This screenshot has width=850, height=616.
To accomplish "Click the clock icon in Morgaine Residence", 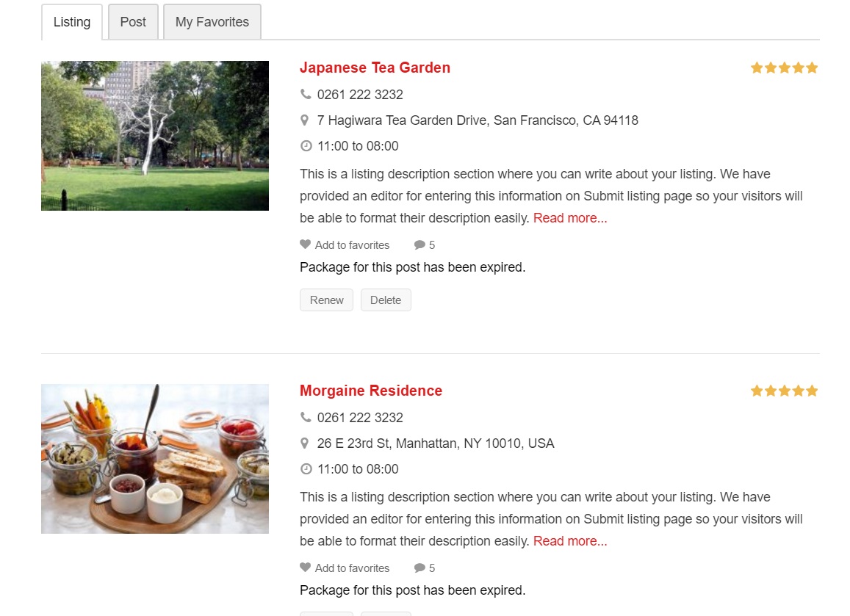I will pos(306,468).
